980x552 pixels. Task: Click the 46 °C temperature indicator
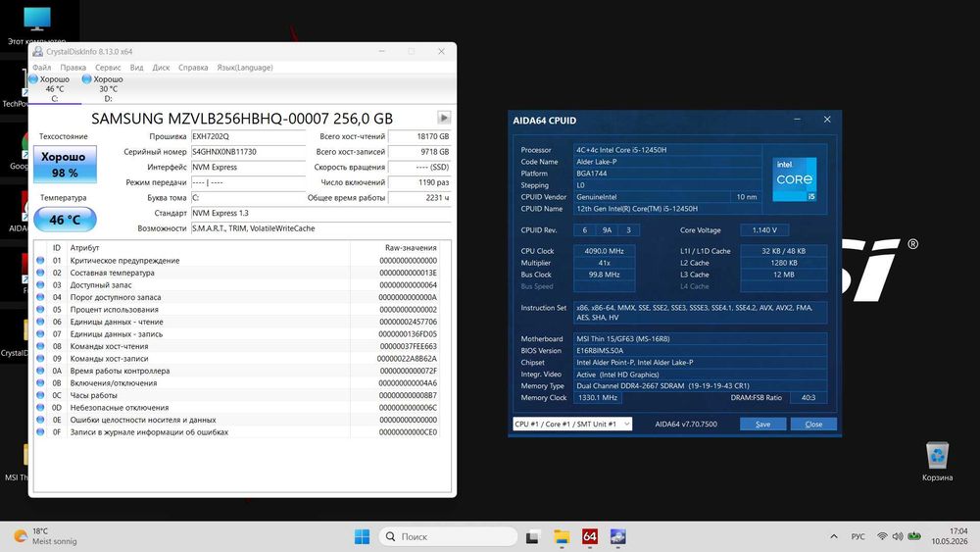65,220
